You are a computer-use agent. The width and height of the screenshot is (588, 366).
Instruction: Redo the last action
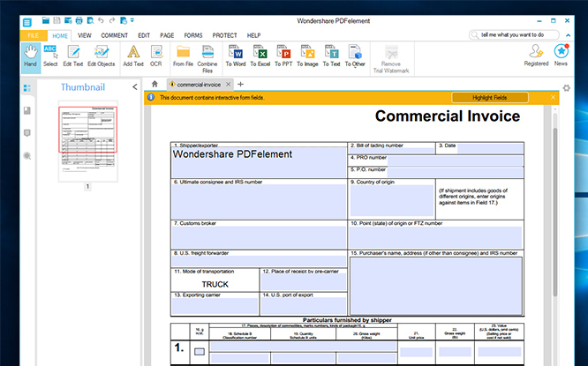pyautogui.click(x=112, y=20)
